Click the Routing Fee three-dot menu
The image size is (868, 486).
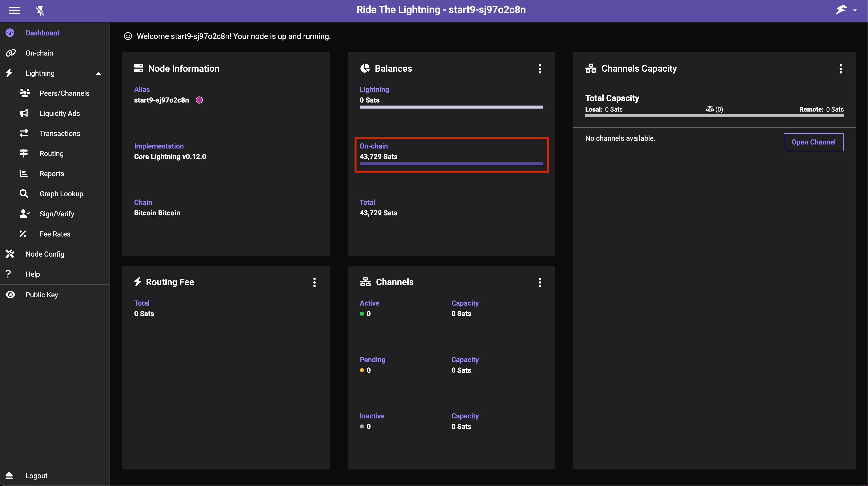click(314, 282)
